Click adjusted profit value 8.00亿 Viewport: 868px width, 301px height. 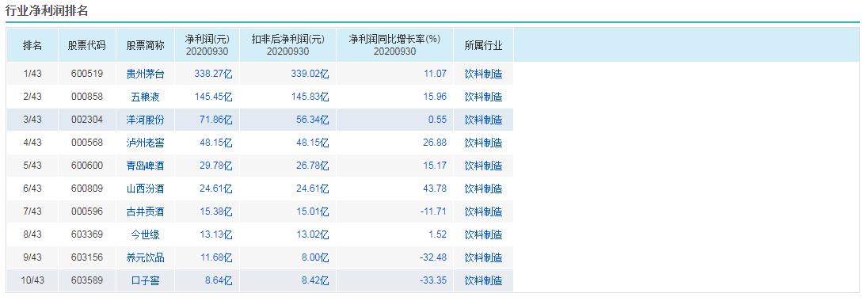[315, 257]
